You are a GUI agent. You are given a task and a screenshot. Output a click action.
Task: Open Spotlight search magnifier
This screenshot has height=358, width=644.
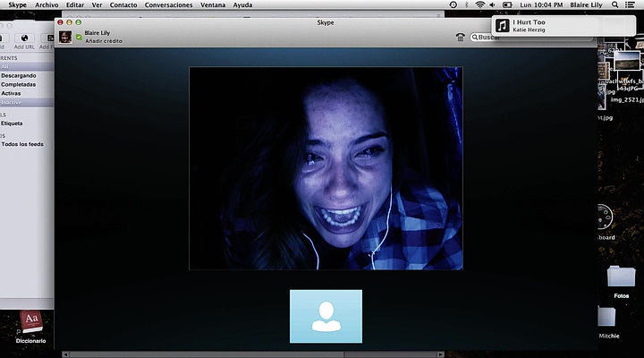pyautogui.click(x=614, y=5)
